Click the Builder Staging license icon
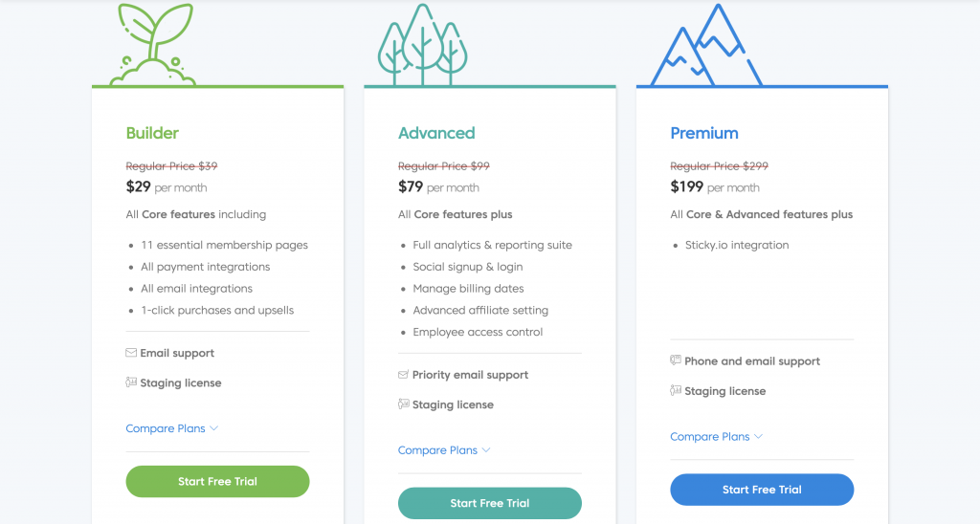 tap(131, 382)
